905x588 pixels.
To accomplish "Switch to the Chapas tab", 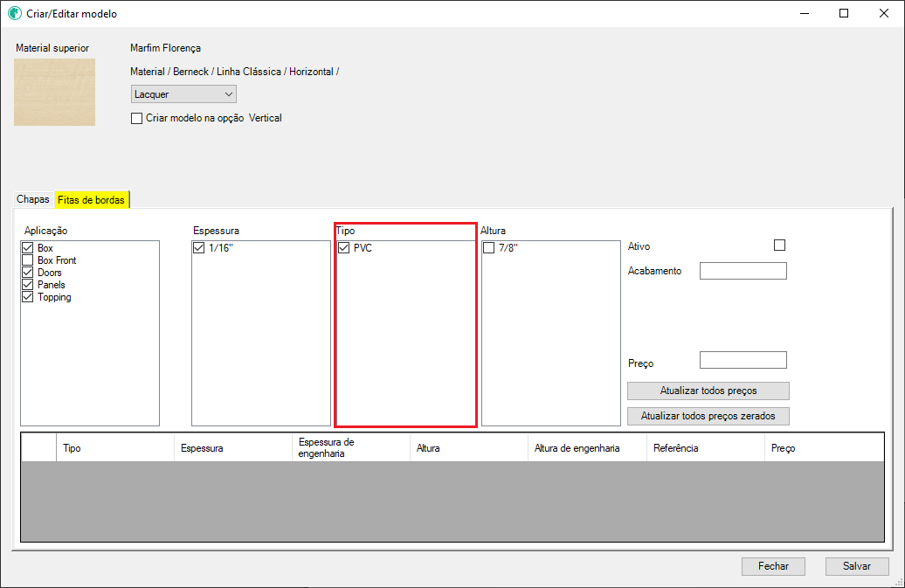I will tap(33, 199).
